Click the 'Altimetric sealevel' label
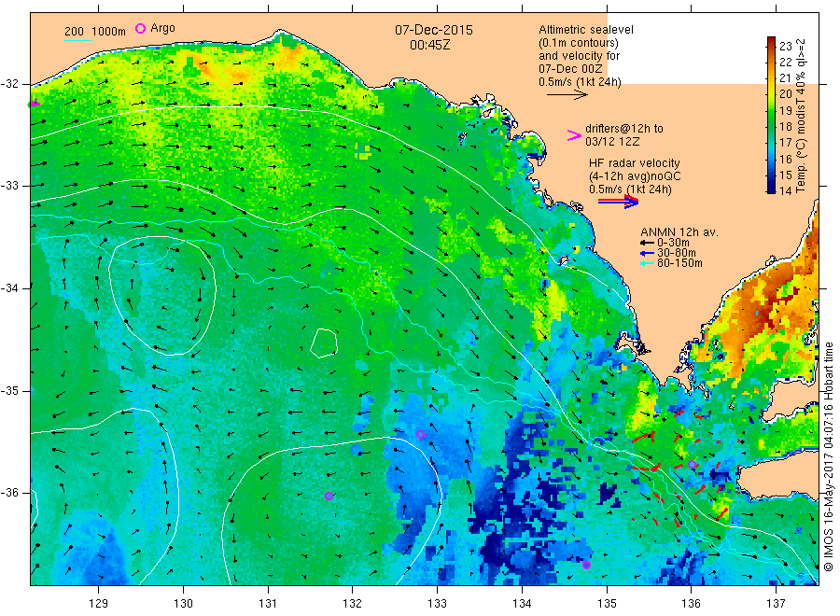Screen dimensions: 840x616 pyautogui.click(x=586, y=30)
